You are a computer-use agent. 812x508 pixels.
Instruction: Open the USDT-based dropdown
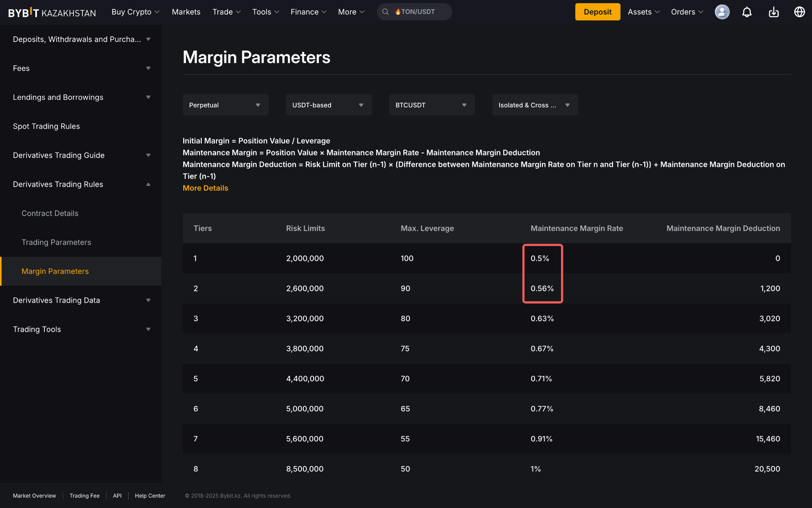pos(328,105)
